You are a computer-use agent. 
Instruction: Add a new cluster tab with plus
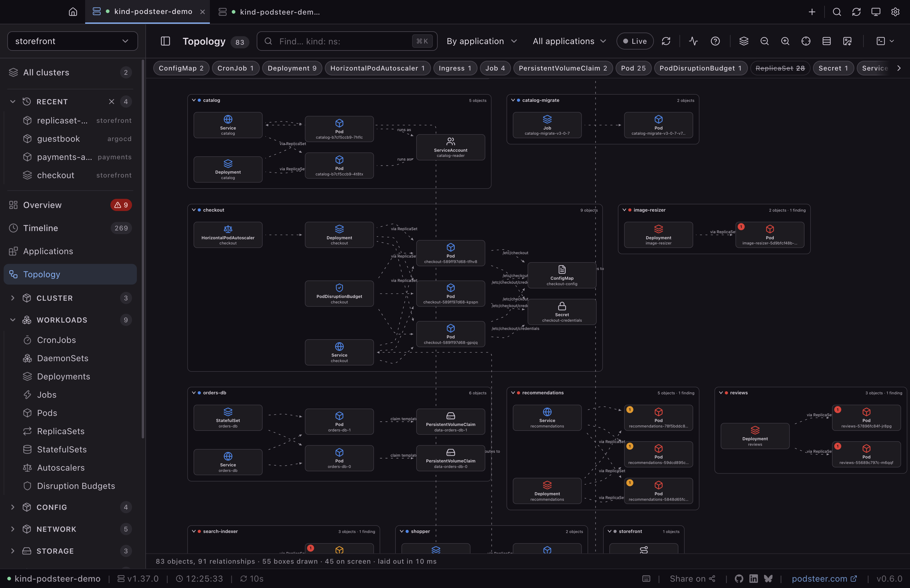click(x=812, y=12)
